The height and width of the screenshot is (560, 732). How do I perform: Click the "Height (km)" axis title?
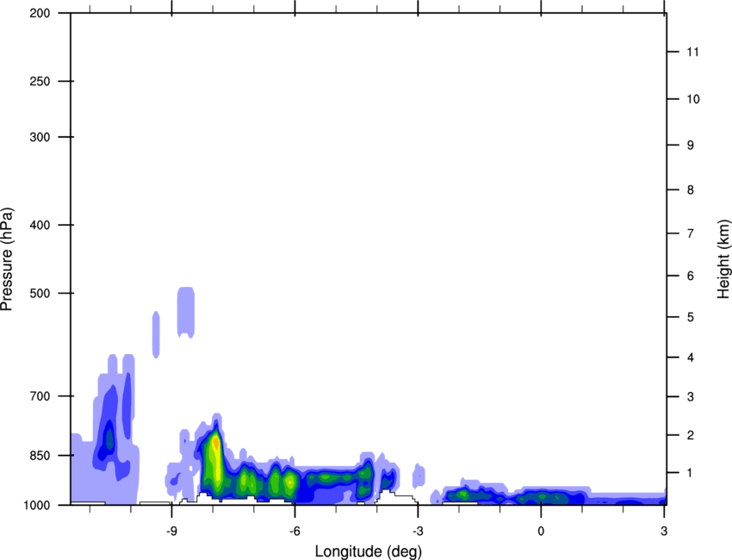pyautogui.click(x=723, y=258)
